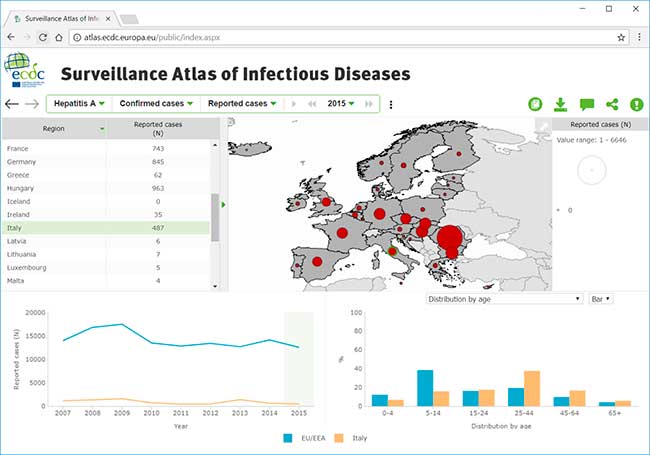650x455 pixels.
Task: Click the table scrollbar down arrow
Action: (x=215, y=286)
